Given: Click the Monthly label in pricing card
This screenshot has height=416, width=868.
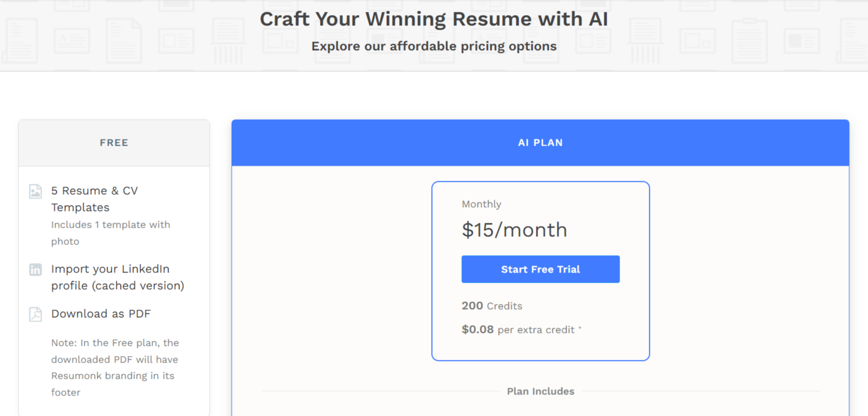Looking at the screenshot, I should (481, 204).
